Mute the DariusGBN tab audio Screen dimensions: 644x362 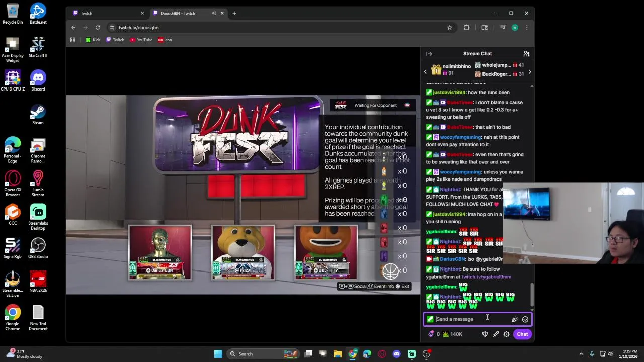pyautogui.click(x=214, y=13)
